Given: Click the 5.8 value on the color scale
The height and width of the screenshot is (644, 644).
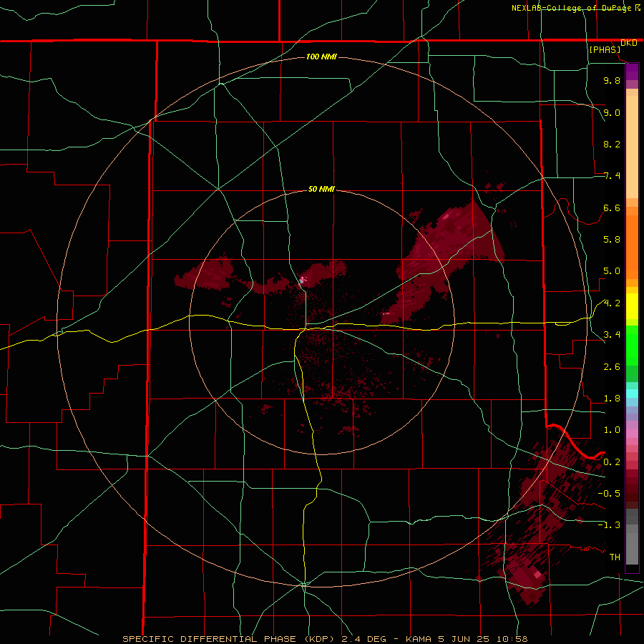Looking at the screenshot, I should tap(612, 240).
